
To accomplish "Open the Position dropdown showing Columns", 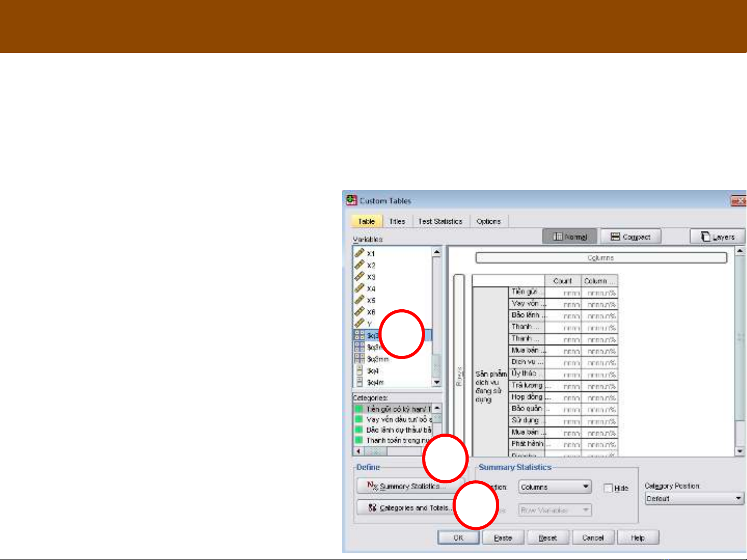I will point(555,487).
